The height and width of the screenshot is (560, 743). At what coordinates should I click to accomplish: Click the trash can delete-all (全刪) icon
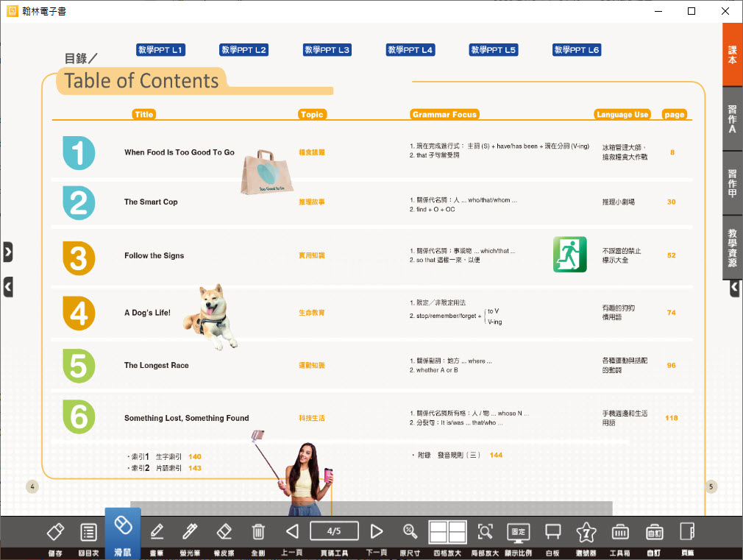tap(258, 532)
